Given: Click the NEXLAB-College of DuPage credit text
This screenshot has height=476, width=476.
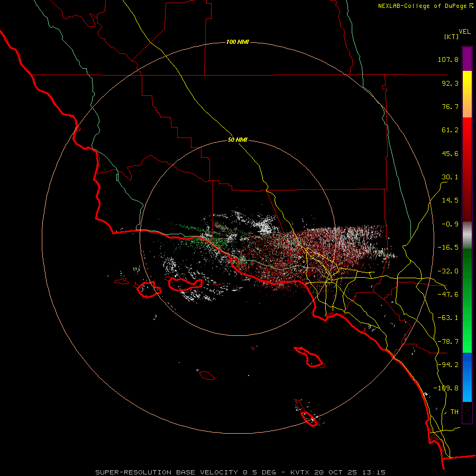Looking at the screenshot, I should pyautogui.click(x=424, y=6).
